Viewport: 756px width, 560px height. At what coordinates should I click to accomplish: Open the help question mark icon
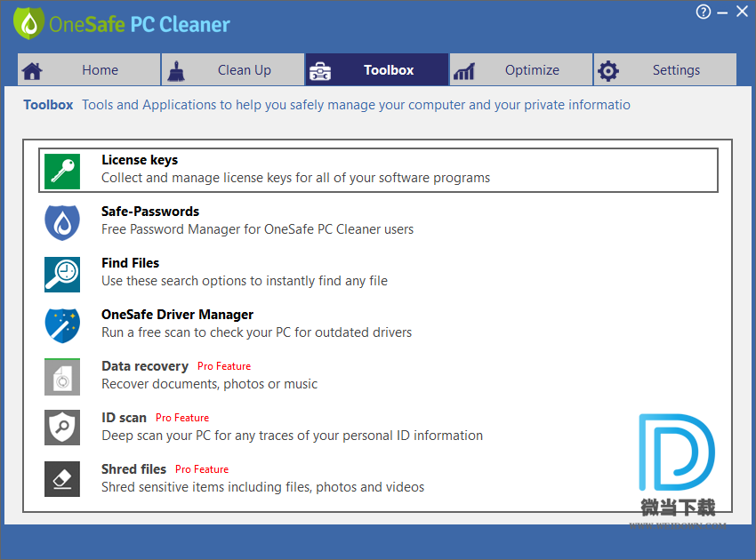coord(703,12)
